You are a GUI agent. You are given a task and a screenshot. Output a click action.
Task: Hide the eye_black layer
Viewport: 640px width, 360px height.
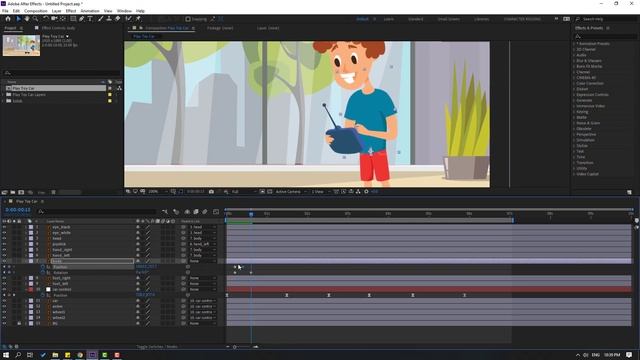tap(4, 227)
